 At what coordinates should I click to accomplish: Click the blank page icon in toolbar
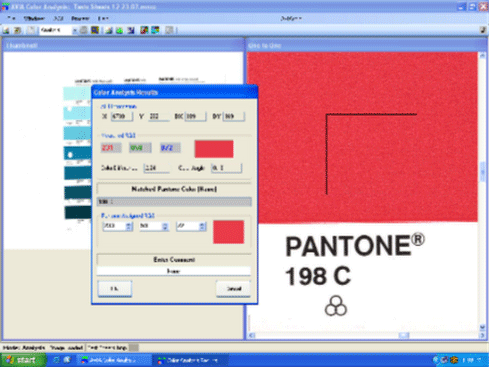31,30
